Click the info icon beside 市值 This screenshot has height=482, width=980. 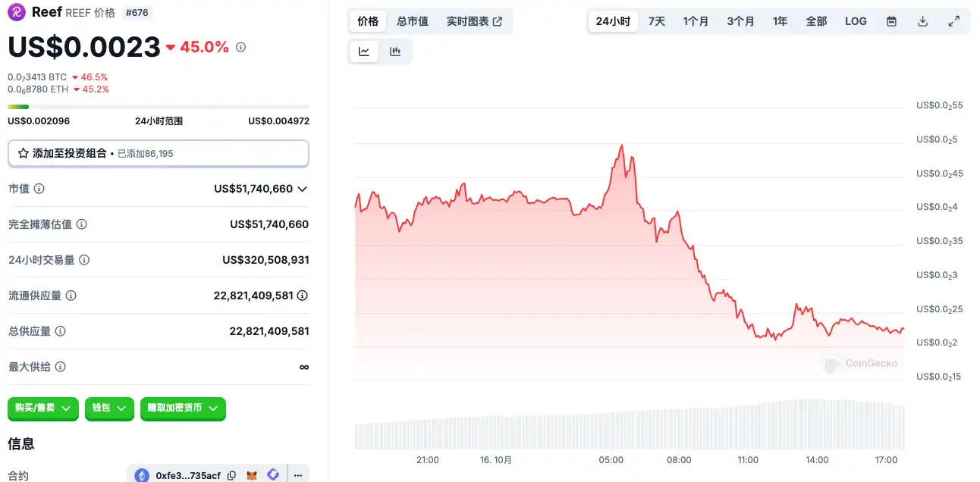[39, 189]
